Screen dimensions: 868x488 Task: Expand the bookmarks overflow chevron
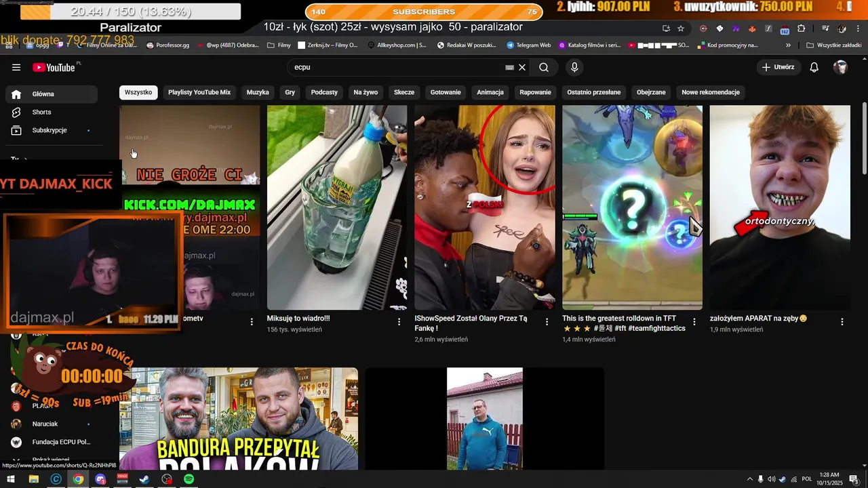[x=788, y=45]
